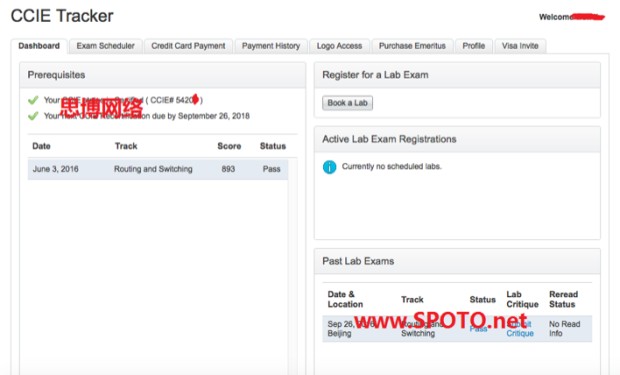
Task: Click the green checkmark beside recertification due date
Action: [33, 116]
